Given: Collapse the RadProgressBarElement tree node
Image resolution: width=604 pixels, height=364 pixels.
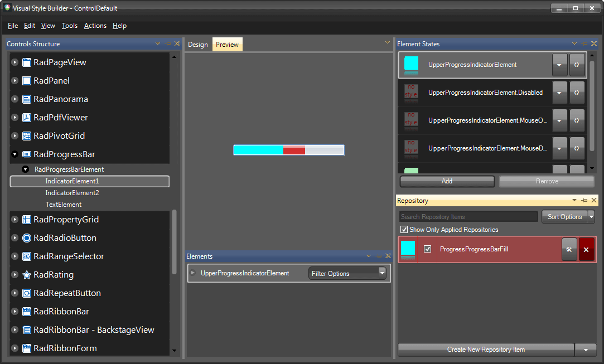Looking at the screenshot, I should pyautogui.click(x=25, y=169).
